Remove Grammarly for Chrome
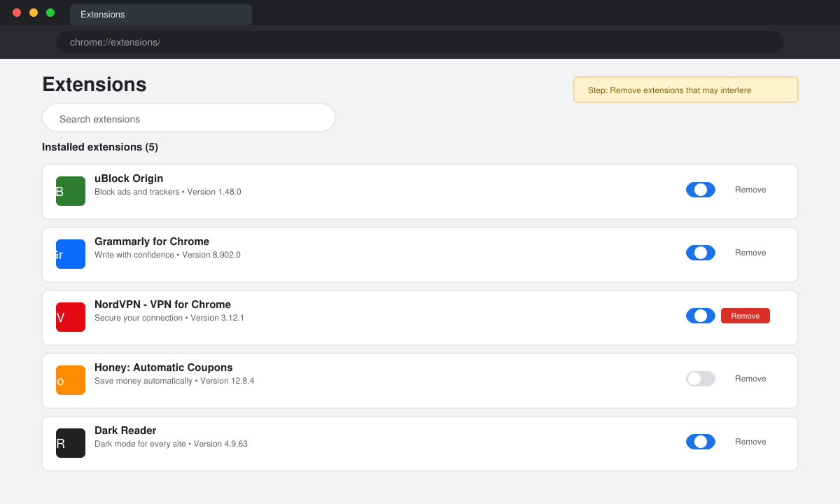The width and height of the screenshot is (840, 504). 750,253
